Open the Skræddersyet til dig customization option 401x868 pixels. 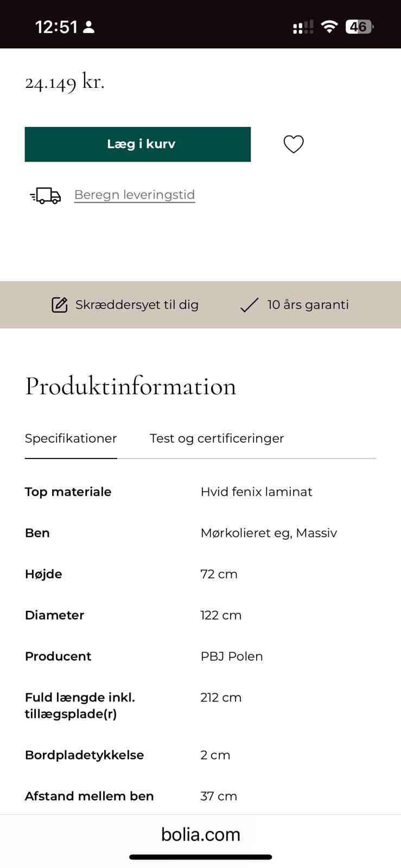coord(137,305)
